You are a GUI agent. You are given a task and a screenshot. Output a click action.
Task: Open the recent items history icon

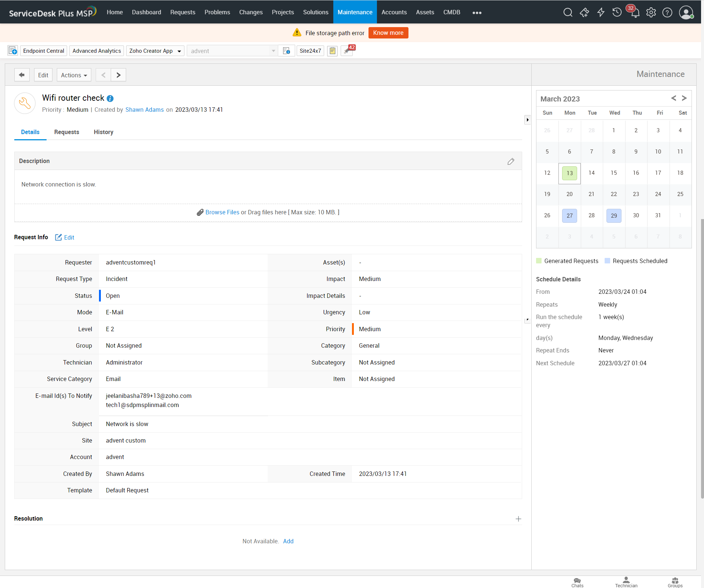[x=617, y=12]
